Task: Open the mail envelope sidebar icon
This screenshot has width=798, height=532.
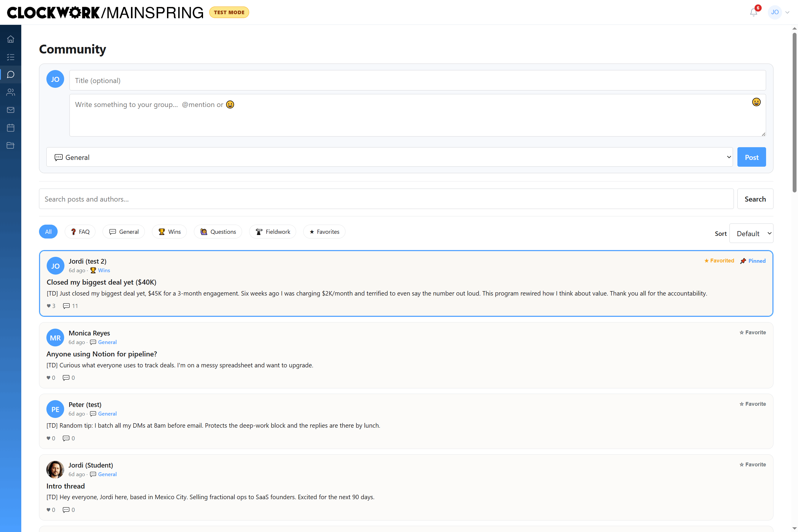Action: [x=11, y=110]
